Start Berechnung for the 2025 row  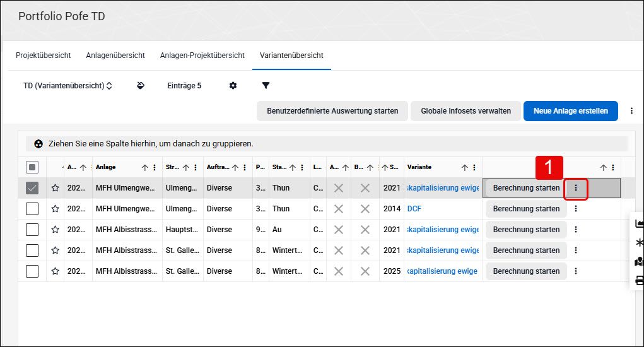coord(526,271)
